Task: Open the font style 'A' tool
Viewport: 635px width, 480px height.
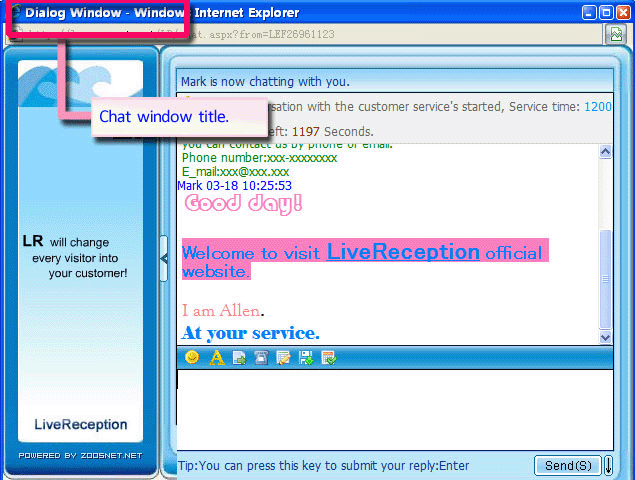Action: (x=217, y=358)
